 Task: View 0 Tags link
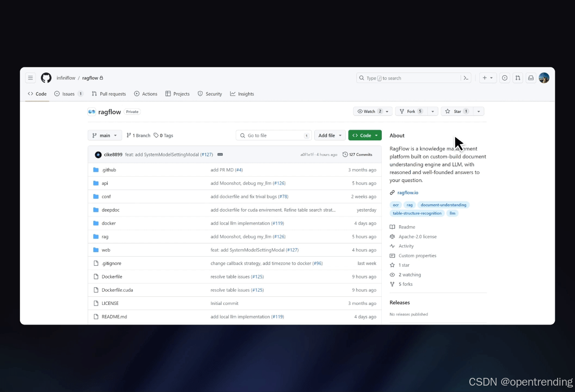click(164, 135)
